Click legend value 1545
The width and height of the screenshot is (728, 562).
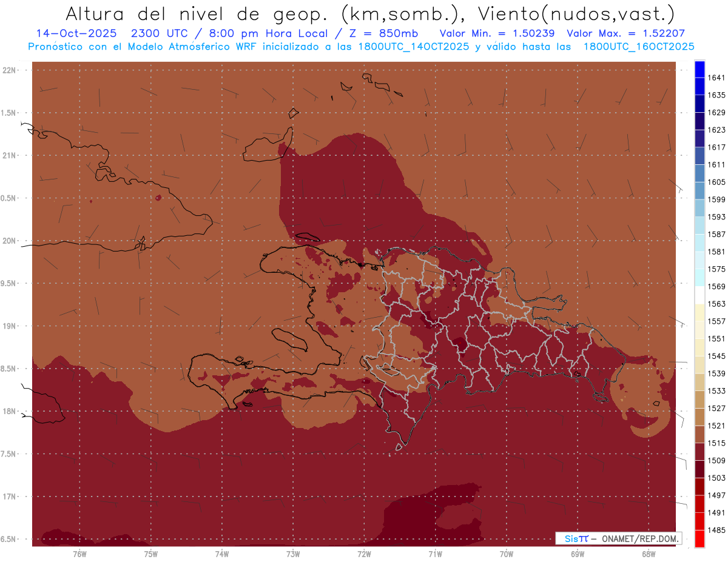[716, 356]
